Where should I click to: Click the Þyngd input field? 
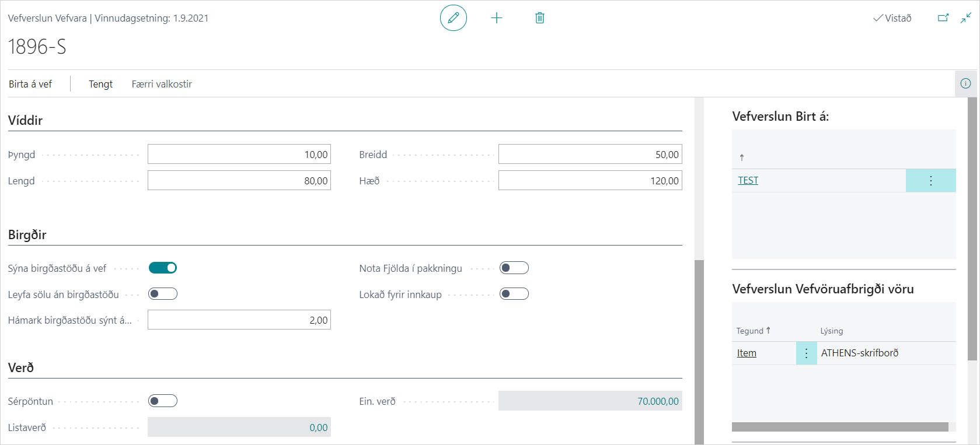pos(239,155)
